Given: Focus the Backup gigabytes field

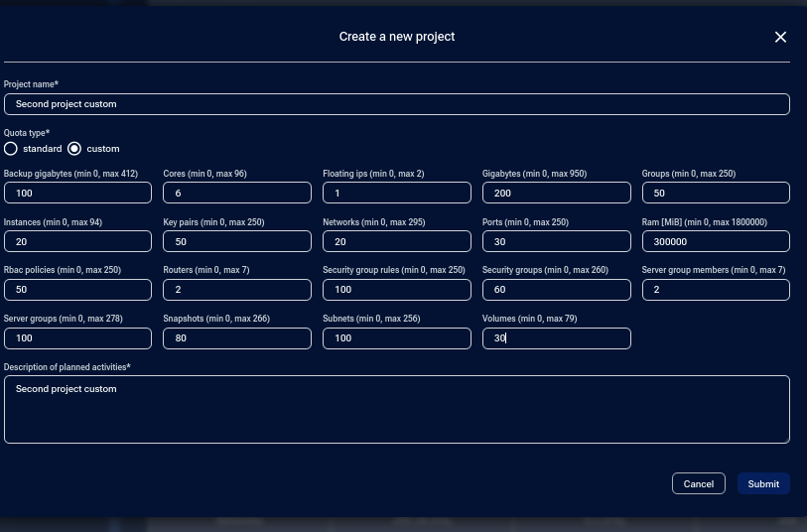Looking at the screenshot, I should tap(77, 193).
